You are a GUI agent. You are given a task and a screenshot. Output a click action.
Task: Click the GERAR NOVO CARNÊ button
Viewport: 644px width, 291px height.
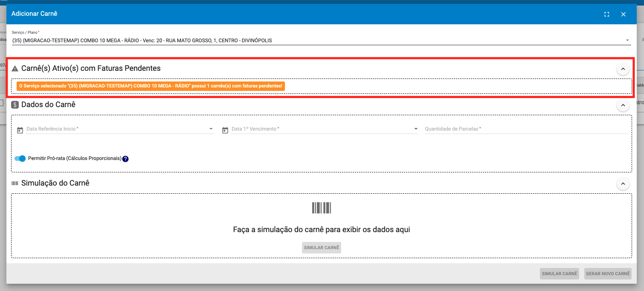[608, 274]
